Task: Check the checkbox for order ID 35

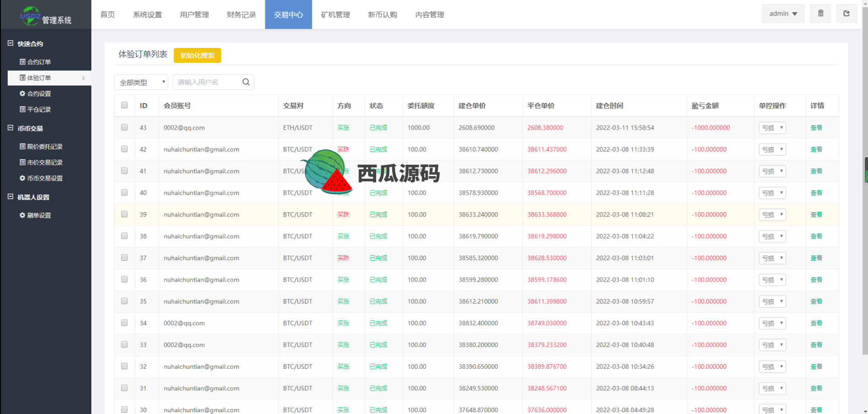Action: click(124, 301)
